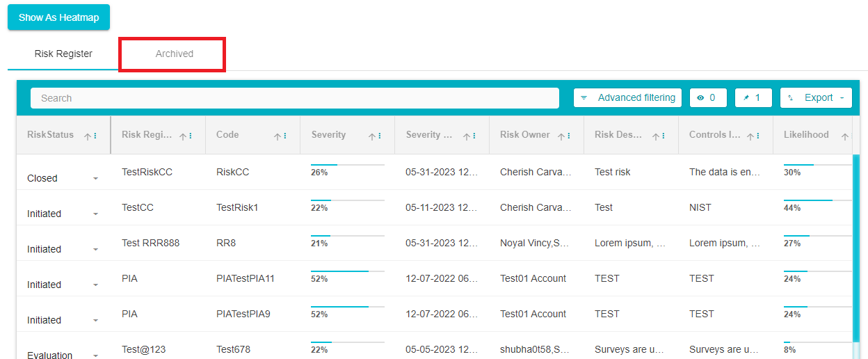Open the Risk Owner column menu dots
868x359 pixels.
click(569, 136)
